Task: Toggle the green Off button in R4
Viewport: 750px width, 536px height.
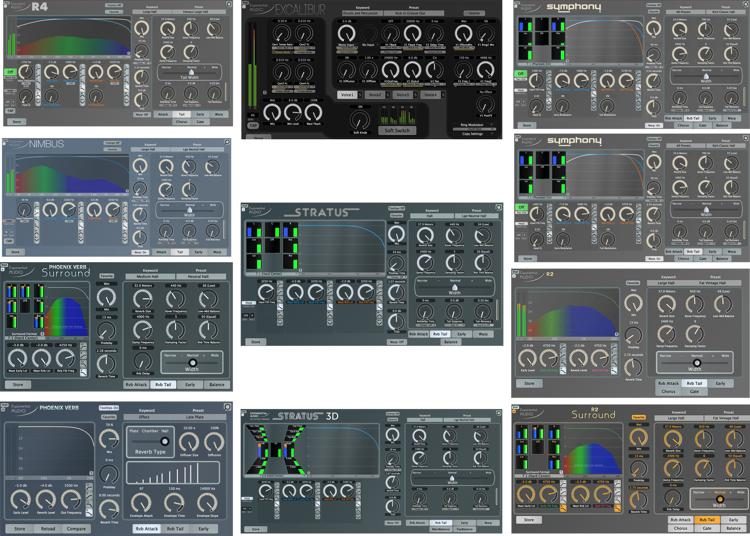Action: click(x=8, y=72)
